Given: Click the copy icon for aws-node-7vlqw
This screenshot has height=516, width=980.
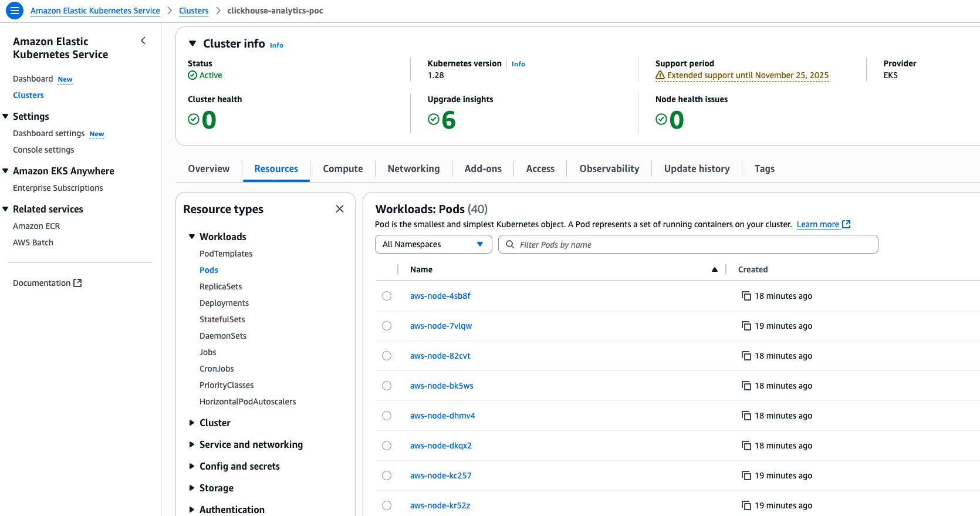Looking at the screenshot, I should coord(746,326).
